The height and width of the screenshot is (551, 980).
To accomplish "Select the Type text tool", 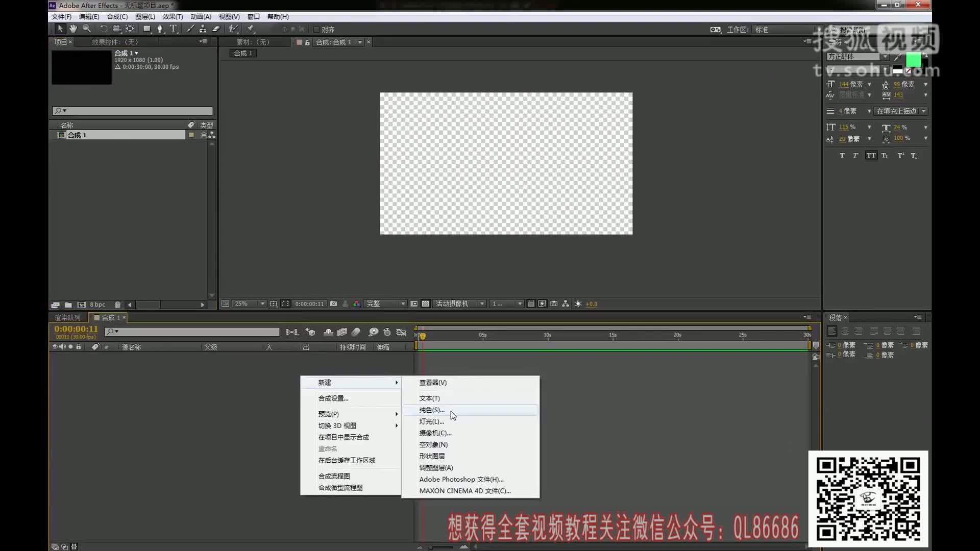I will tap(174, 29).
